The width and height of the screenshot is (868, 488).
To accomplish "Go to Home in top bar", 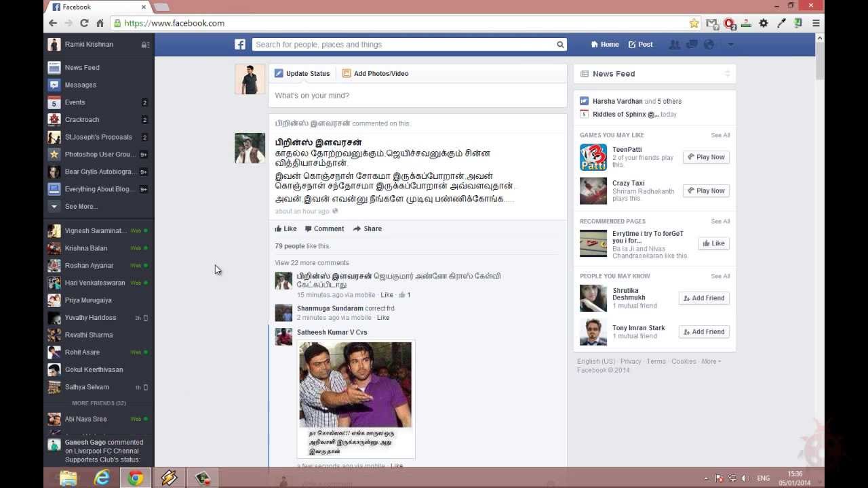I will coord(605,44).
